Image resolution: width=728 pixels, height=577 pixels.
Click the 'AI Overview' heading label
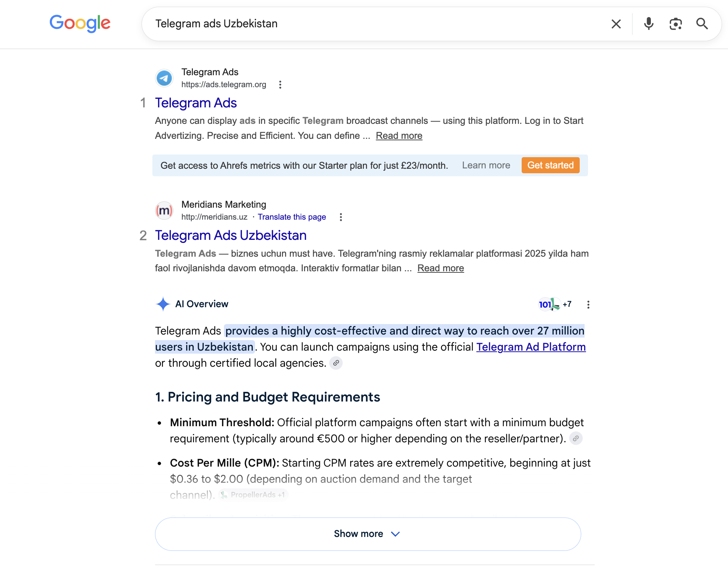(x=201, y=304)
